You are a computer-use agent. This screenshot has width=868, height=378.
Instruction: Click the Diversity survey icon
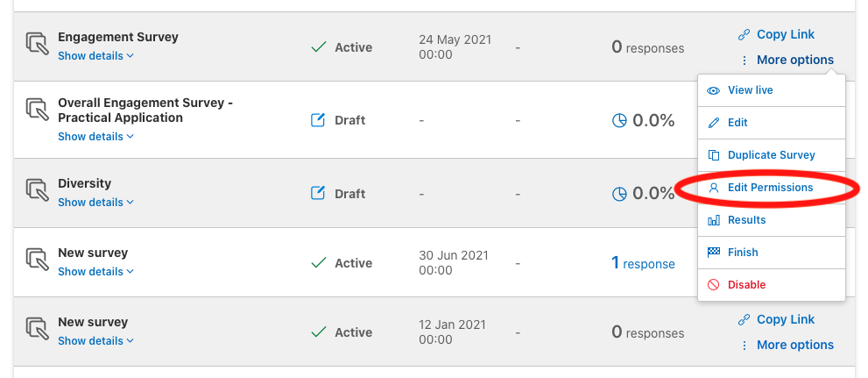click(x=39, y=190)
